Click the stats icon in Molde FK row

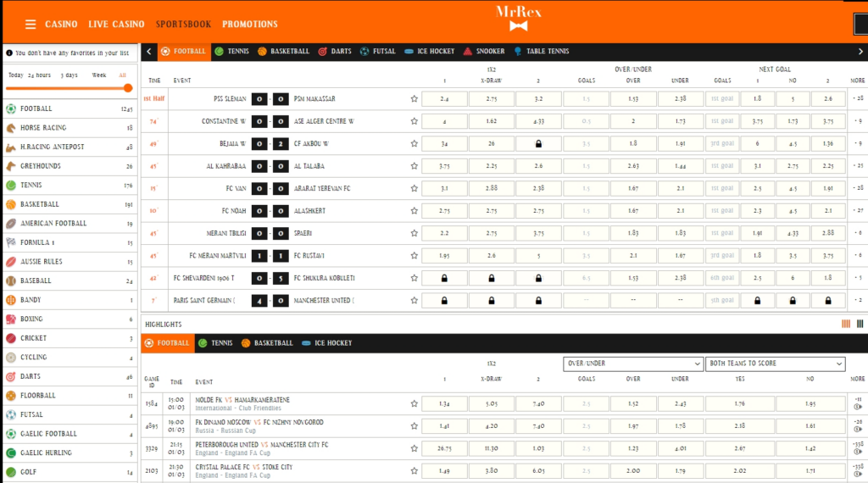coord(858,408)
